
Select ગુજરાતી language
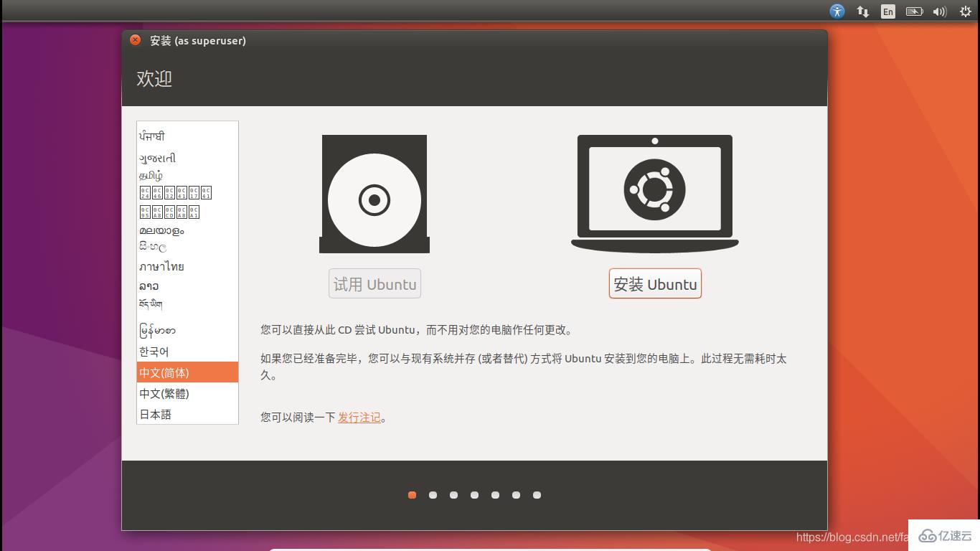[x=187, y=158]
